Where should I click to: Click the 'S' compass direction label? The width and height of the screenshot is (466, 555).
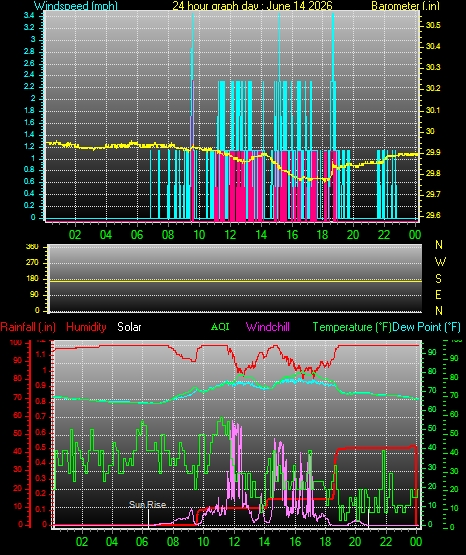click(x=438, y=279)
